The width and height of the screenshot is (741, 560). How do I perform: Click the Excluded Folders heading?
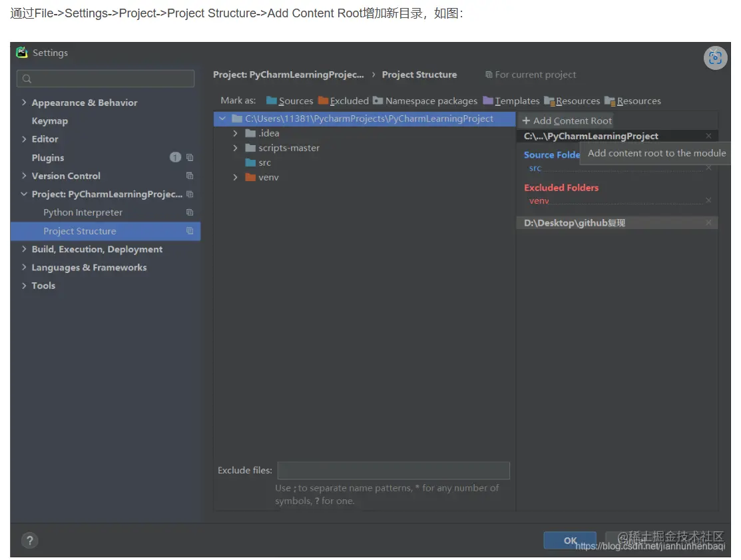561,188
